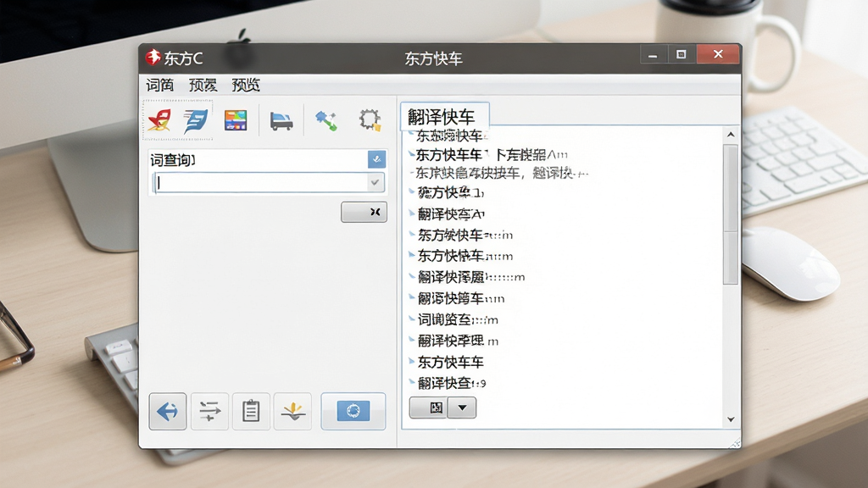Open the 预览 menu
868x488 pixels.
point(245,86)
